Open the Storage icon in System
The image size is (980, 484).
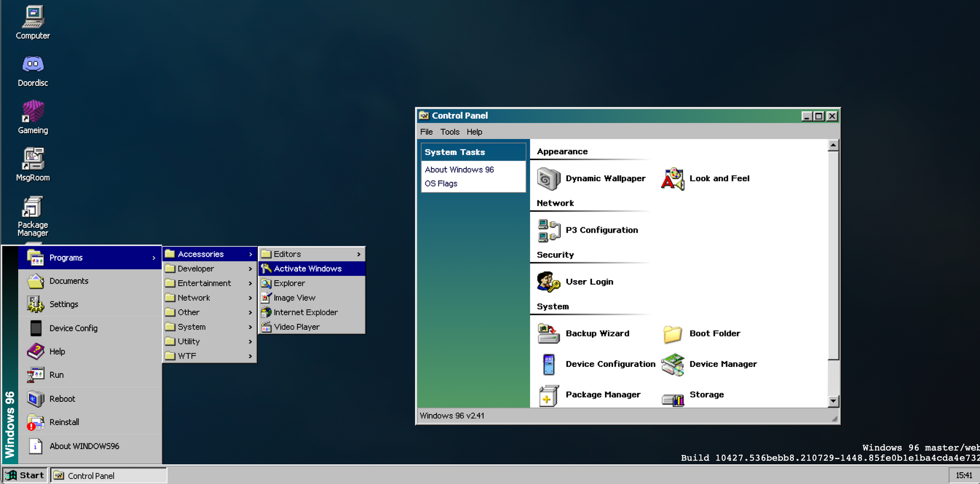click(x=672, y=396)
